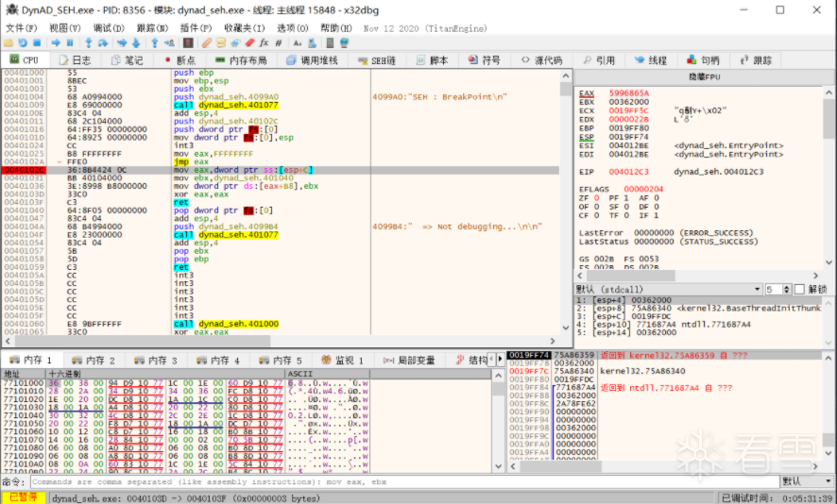
Task: Click the open file folder icon
Action: pos(9,43)
